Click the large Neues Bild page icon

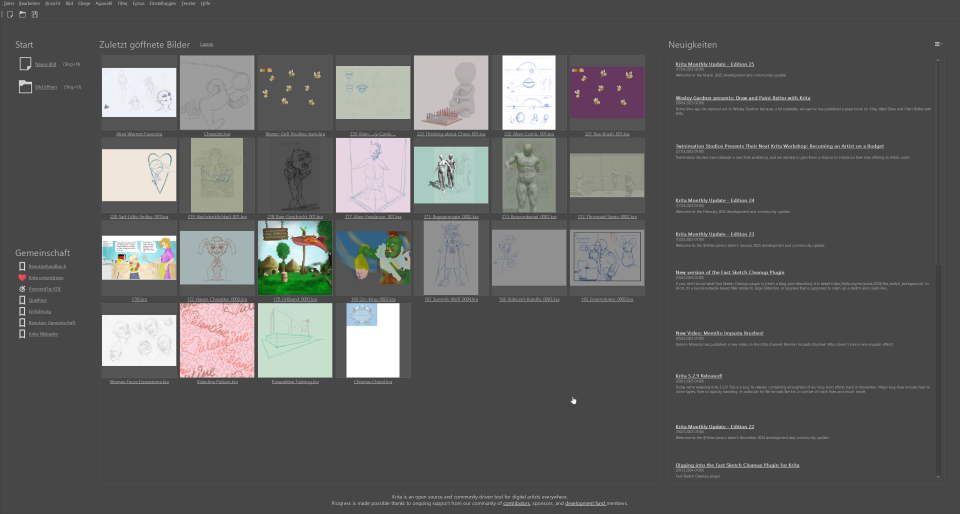[x=25, y=64]
